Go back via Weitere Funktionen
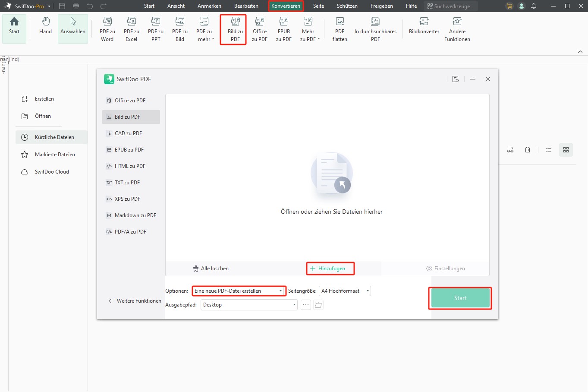 tap(134, 301)
